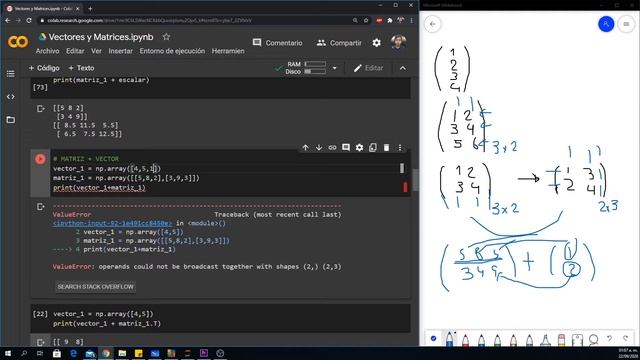Image resolution: width=640 pixels, height=360 pixels.
Task: Add a new text cell with + Texto
Action: [x=81, y=68]
